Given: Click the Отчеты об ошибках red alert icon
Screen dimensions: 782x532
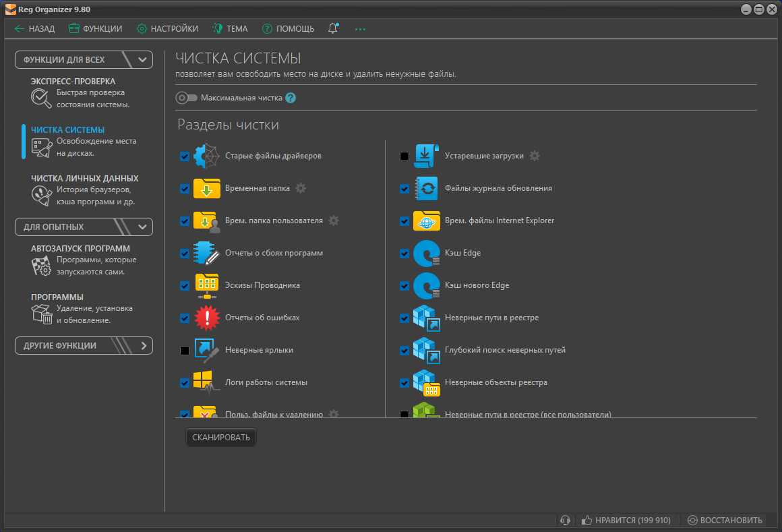Looking at the screenshot, I should click(207, 318).
